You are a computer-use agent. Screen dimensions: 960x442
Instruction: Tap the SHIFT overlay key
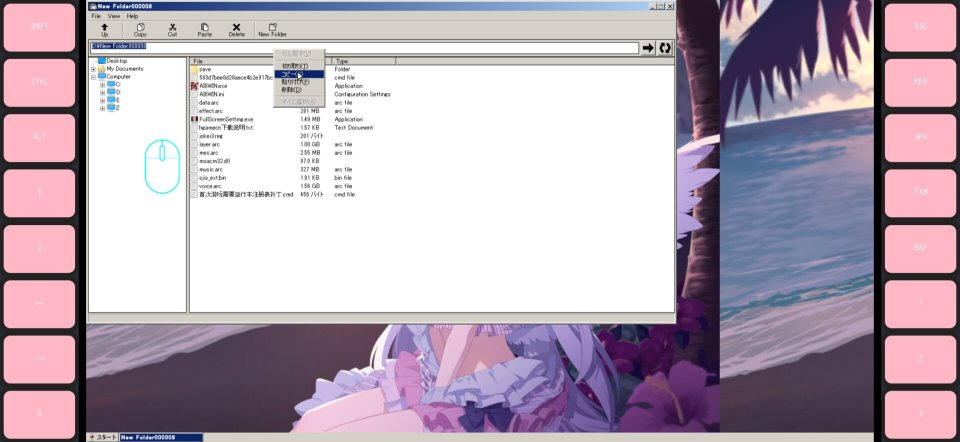(x=39, y=27)
